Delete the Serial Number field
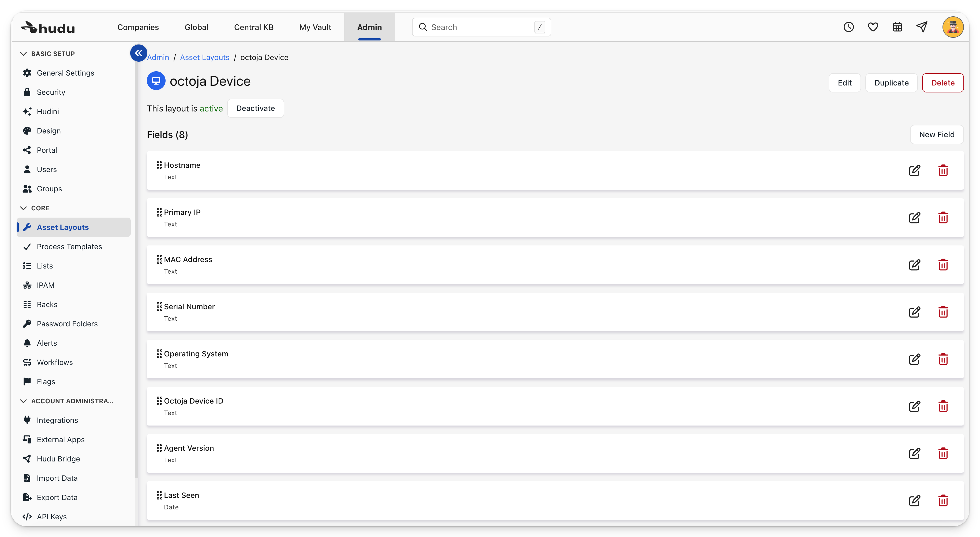 coord(943,312)
